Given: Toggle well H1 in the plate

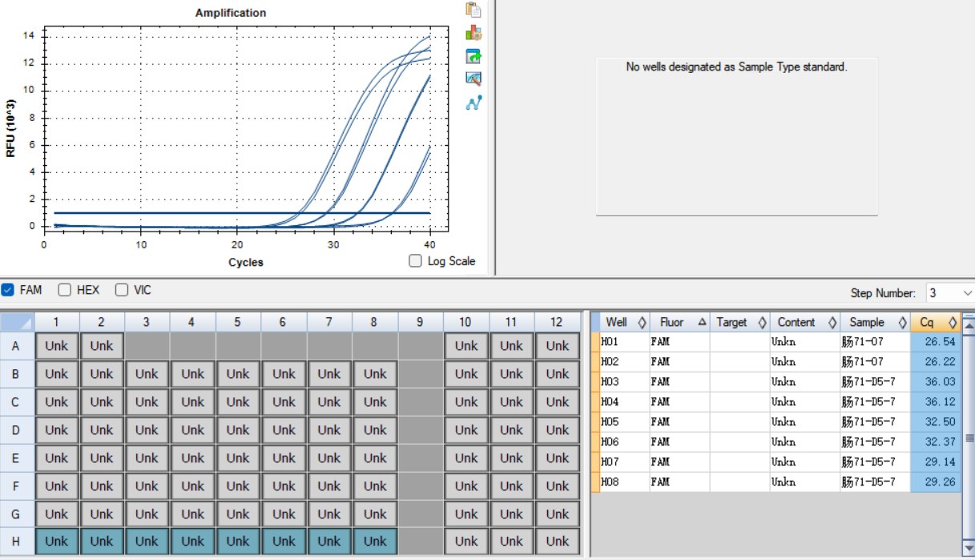Looking at the screenshot, I should click(57, 542).
